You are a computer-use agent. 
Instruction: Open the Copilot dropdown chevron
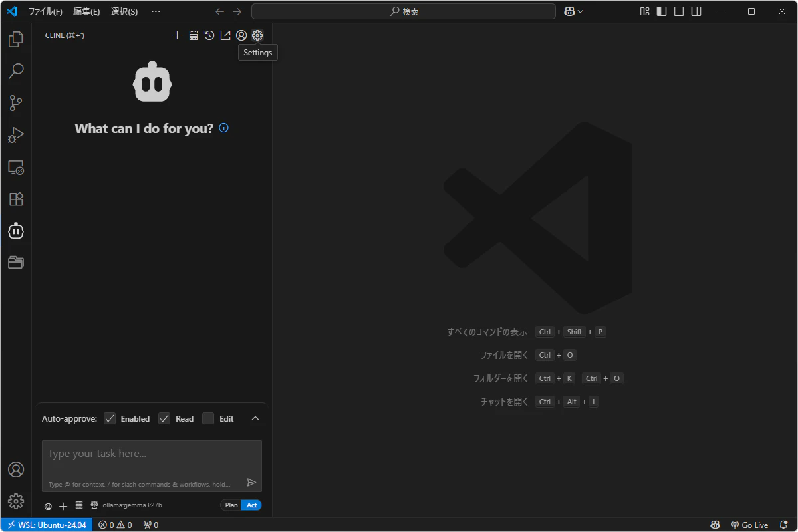tap(581, 11)
